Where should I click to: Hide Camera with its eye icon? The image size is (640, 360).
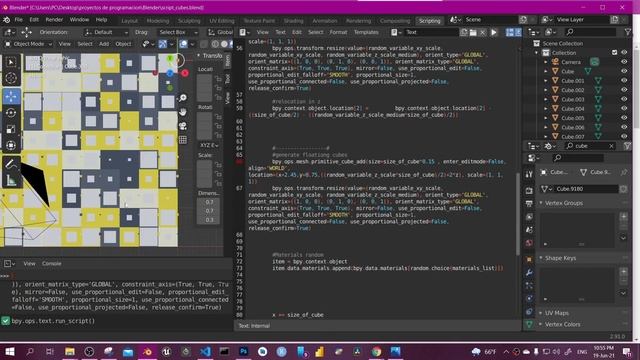(x=624, y=62)
